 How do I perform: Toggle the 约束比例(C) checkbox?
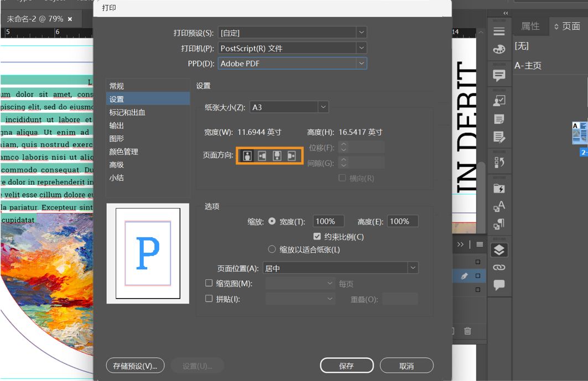click(317, 236)
